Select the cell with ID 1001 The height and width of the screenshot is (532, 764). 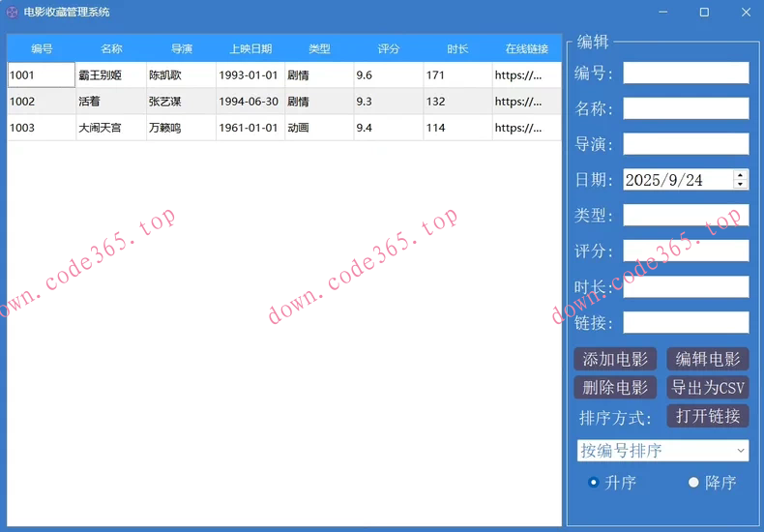42,75
